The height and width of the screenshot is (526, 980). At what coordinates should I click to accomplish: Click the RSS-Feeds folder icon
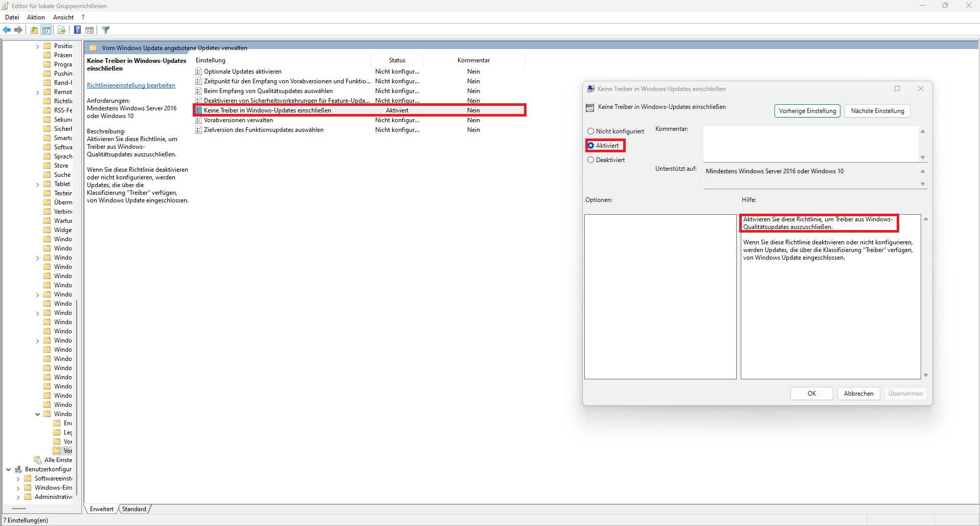click(47, 110)
